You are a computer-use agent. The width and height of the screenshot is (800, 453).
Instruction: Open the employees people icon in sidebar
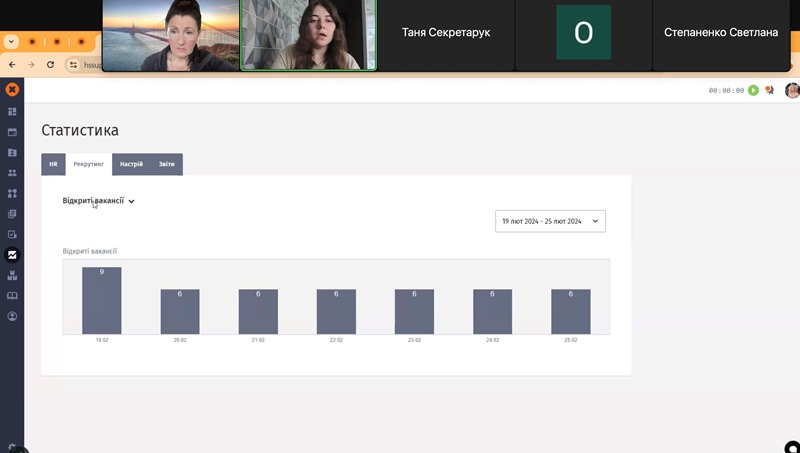pyautogui.click(x=12, y=173)
